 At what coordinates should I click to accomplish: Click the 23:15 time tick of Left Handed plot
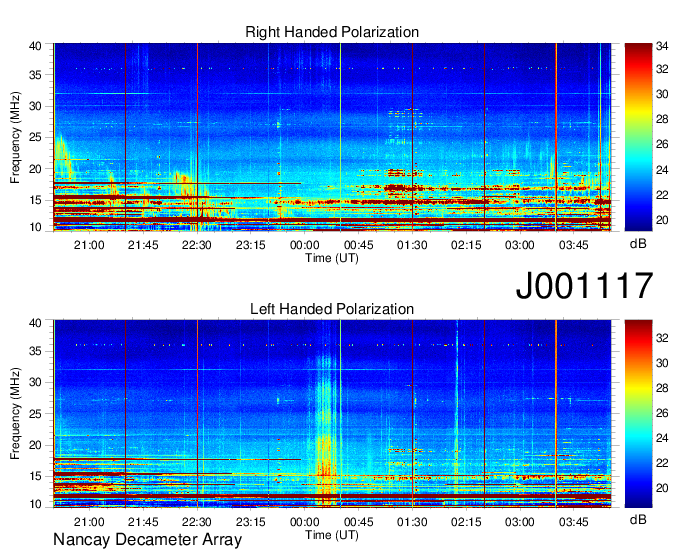pos(251,522)
